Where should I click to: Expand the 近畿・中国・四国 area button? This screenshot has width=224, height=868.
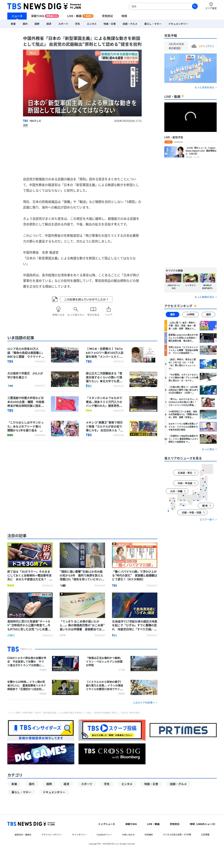pos(192,513)
